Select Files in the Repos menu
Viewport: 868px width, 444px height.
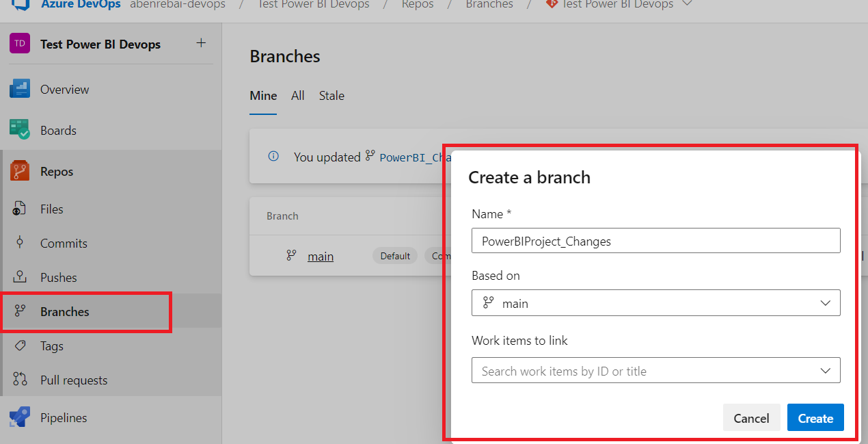click(x=51, y=209)
